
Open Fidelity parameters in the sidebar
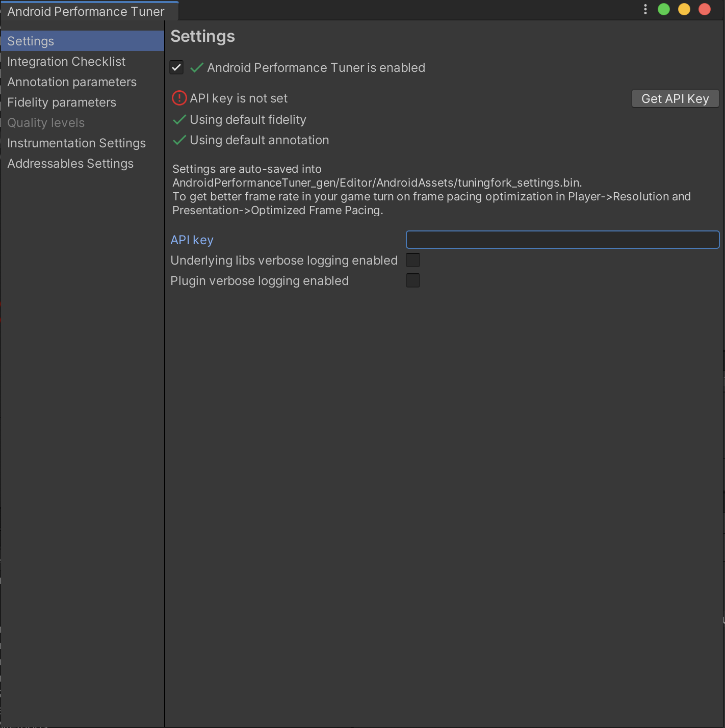tap(62, 102)
